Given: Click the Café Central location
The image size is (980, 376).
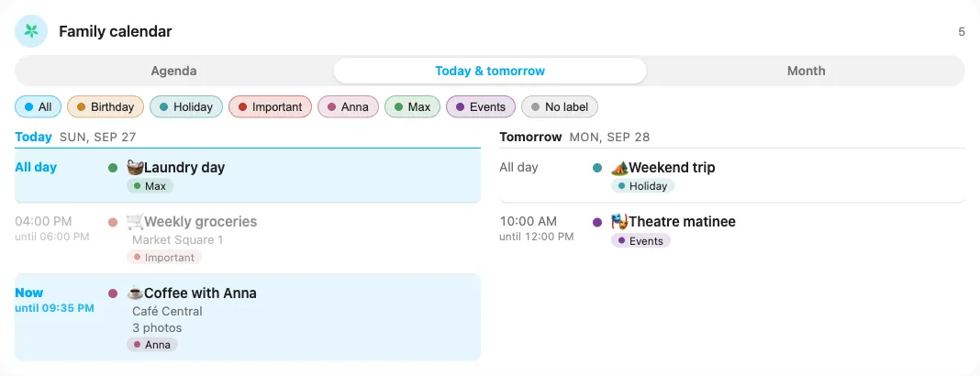Looking at the screenshot, I should point(167,311).
